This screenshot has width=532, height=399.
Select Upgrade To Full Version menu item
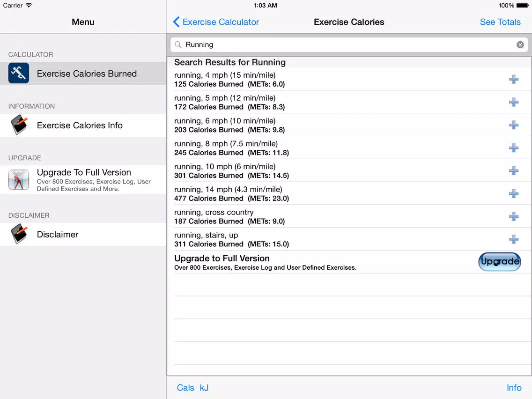(83, 180)
